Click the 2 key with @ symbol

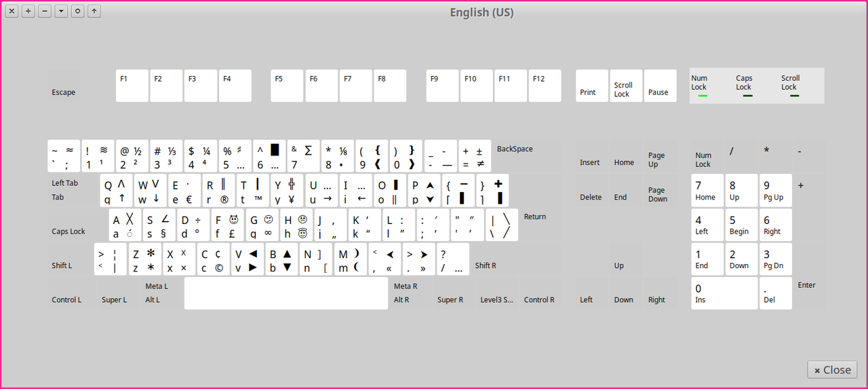(132, 157)
